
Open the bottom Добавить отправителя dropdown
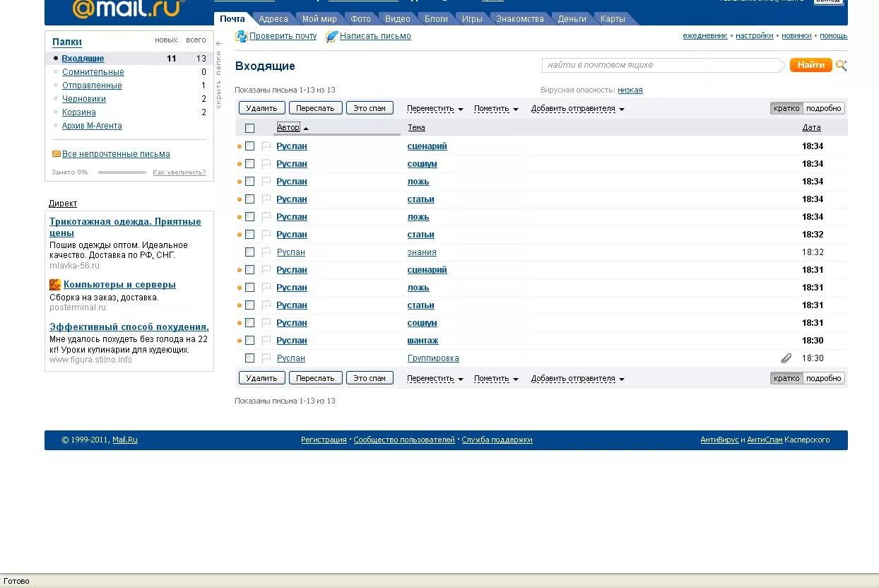pos(577,379)
